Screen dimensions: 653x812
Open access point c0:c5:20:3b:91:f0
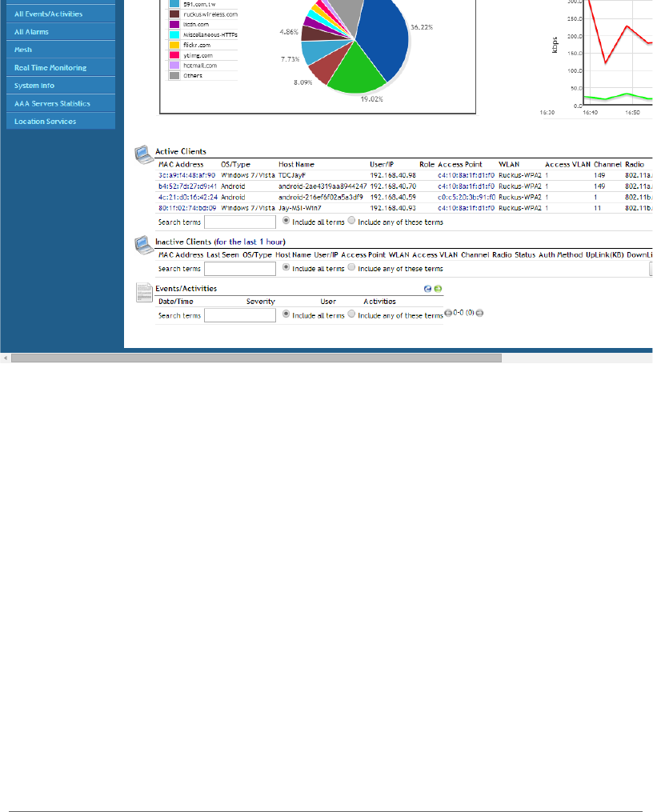coord(467,198)
